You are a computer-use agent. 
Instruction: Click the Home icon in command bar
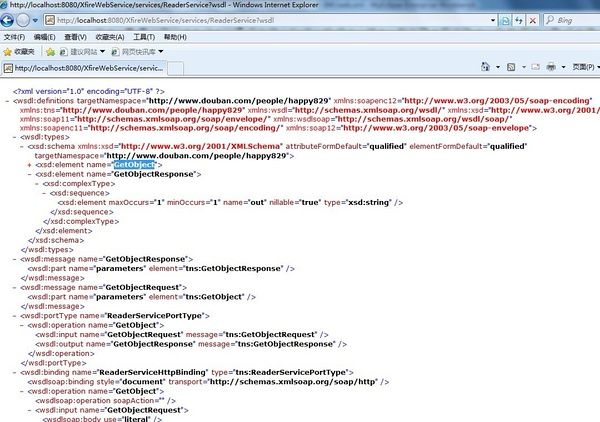pos(485,67)
